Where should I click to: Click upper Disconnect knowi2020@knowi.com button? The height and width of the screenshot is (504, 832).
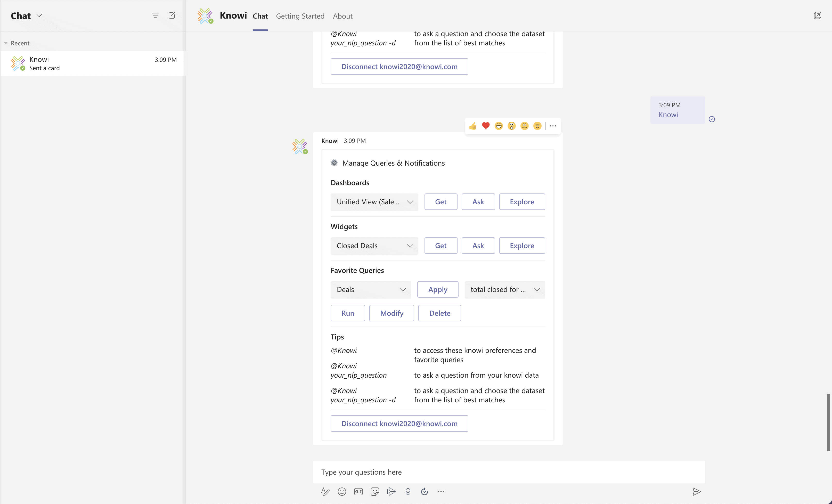(x=399, y=67)
